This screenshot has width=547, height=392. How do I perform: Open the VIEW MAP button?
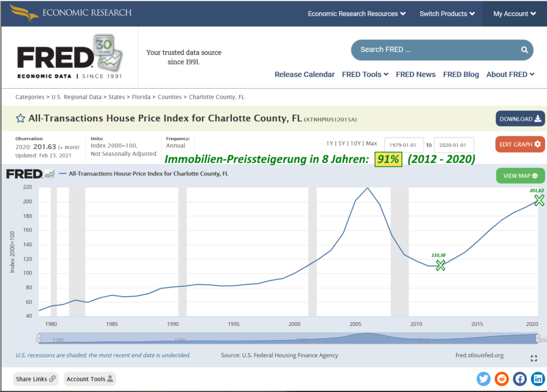[x=520, y=176]
